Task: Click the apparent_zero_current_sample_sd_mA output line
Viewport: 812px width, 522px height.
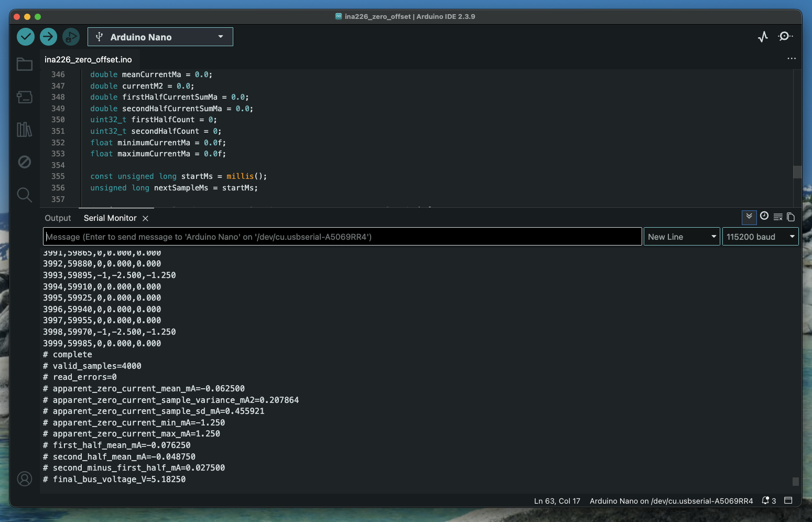Action: (x=154, y=411)
